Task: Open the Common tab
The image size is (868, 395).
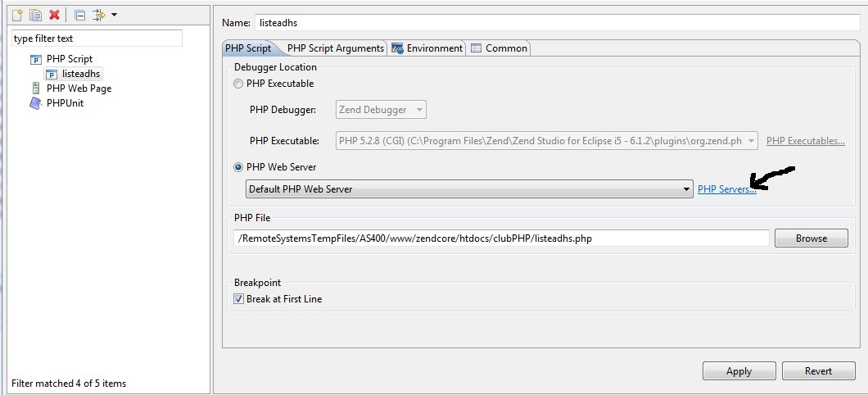Action: (500, 48)
